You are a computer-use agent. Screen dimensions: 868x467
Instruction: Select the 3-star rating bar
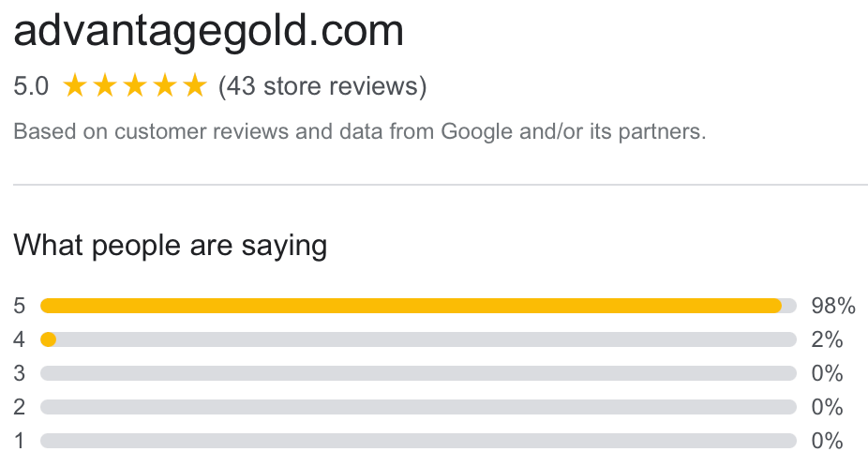point(418,373)
